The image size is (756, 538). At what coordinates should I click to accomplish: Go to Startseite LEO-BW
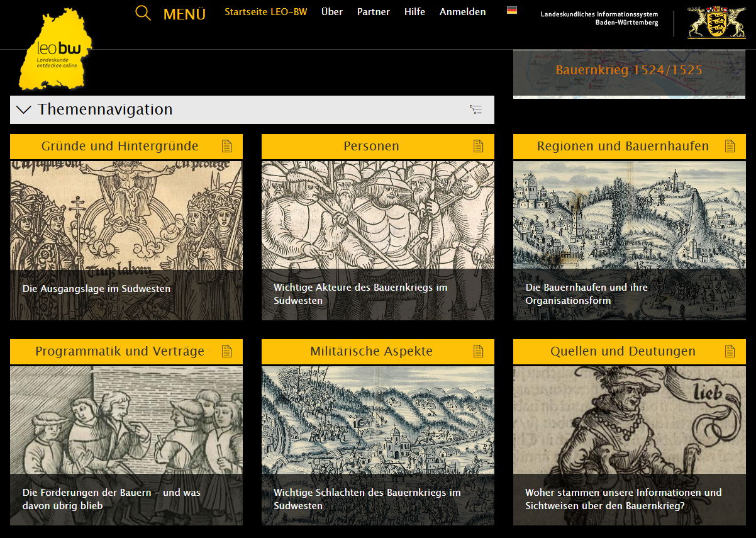pyautogui.click(x=266, y=12)
